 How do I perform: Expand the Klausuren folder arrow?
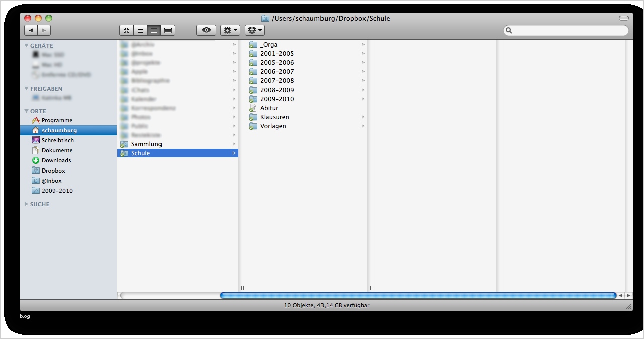click(363, 117)
